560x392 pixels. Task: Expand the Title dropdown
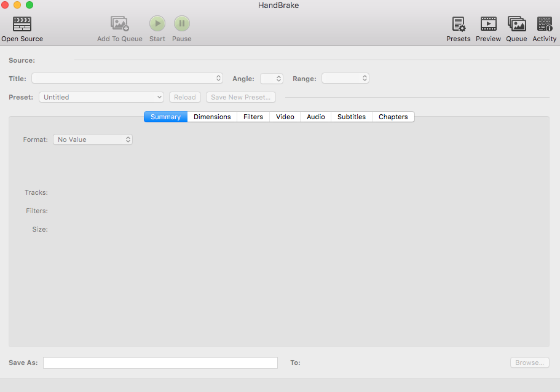pos(127,78)
